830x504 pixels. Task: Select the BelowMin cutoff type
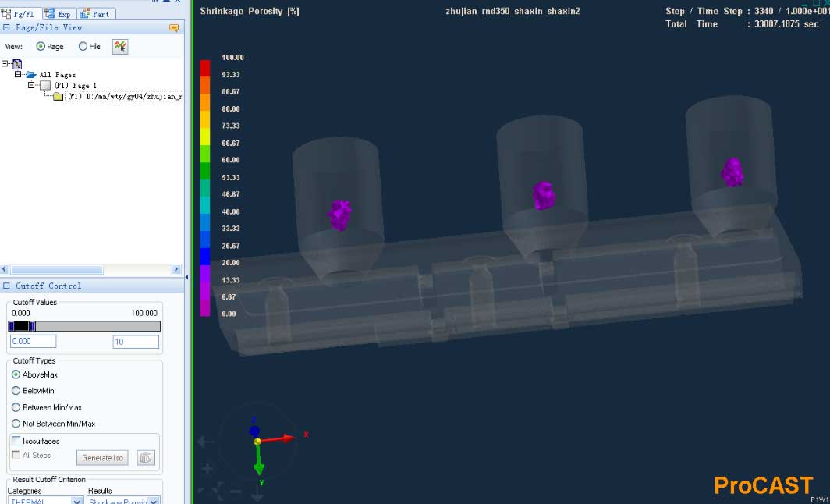[x=16, y=391]
